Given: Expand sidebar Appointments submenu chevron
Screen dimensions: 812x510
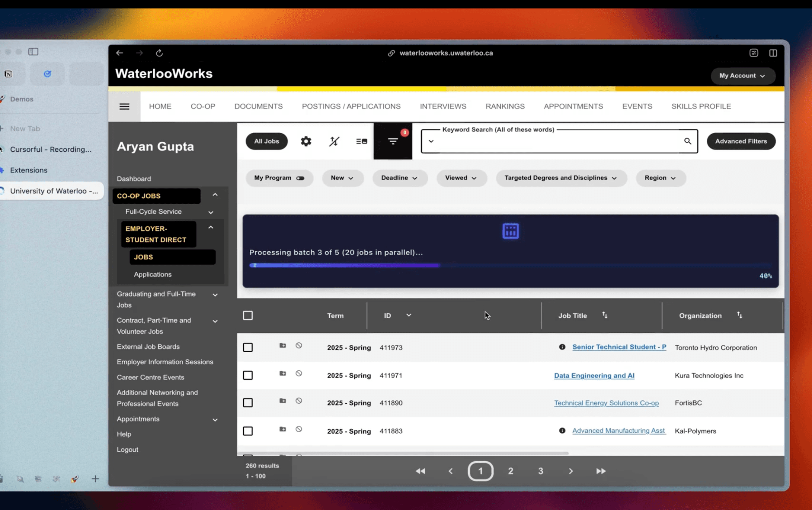Looking at the screenshot, I should pos(215,420).
